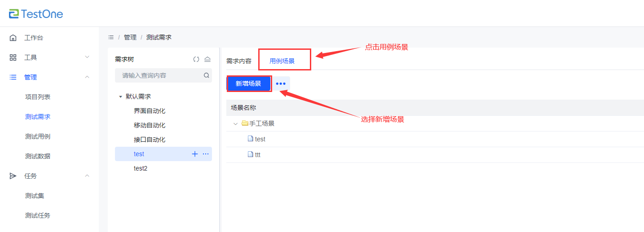Open the ttt scenario file
The width and height of the screenshot is (644, 232).
click(x=257, y=155)
